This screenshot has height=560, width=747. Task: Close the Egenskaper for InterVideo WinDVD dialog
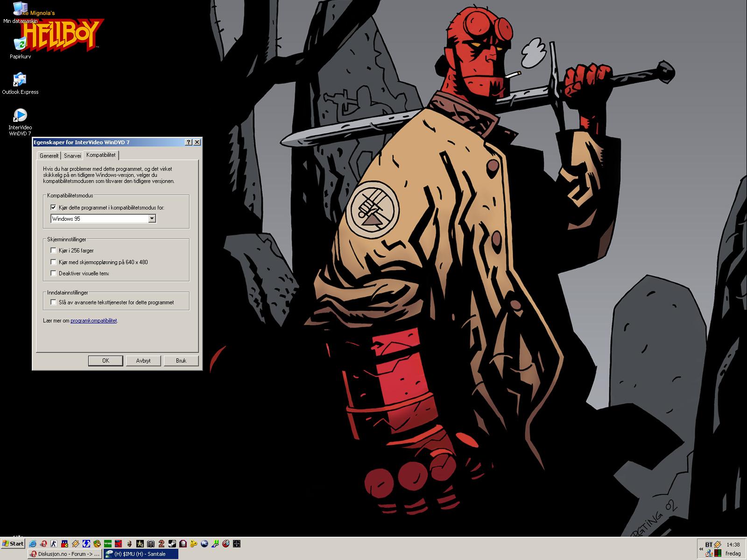pos(197,142)
